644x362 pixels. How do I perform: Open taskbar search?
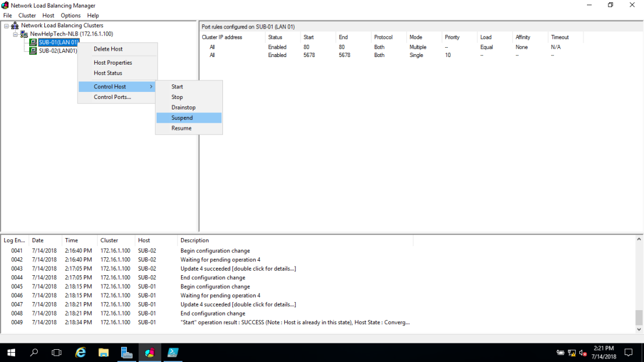click(34, 353)
